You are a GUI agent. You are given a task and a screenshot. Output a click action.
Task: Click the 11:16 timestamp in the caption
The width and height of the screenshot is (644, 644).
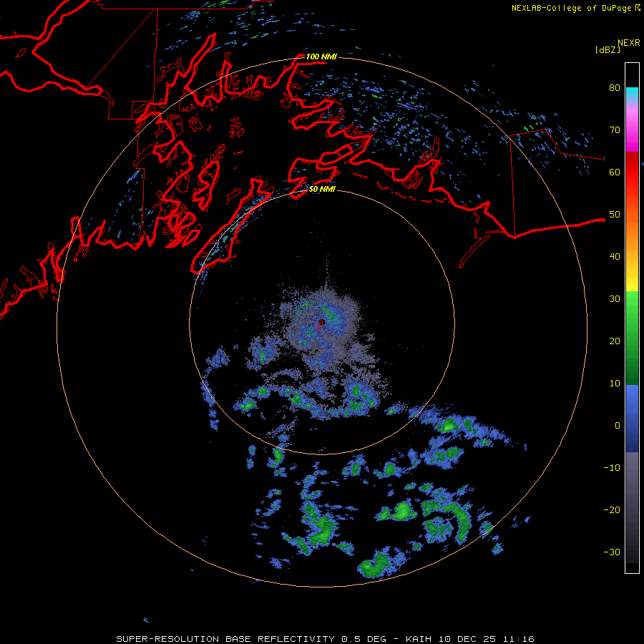519,639
